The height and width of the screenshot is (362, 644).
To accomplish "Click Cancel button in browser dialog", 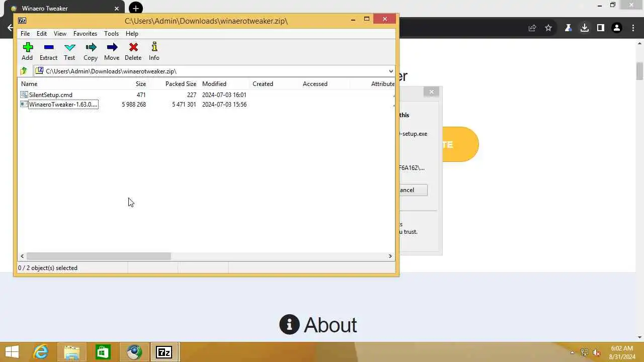I will [x=413, y=190].
